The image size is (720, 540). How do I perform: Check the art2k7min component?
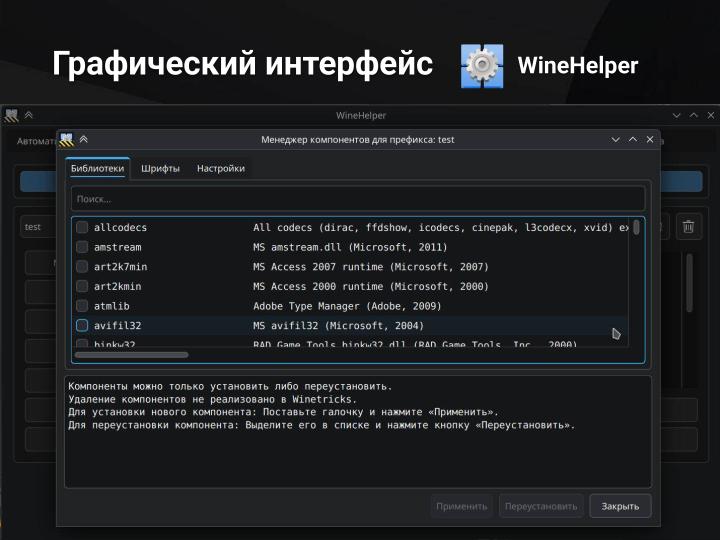82,267
